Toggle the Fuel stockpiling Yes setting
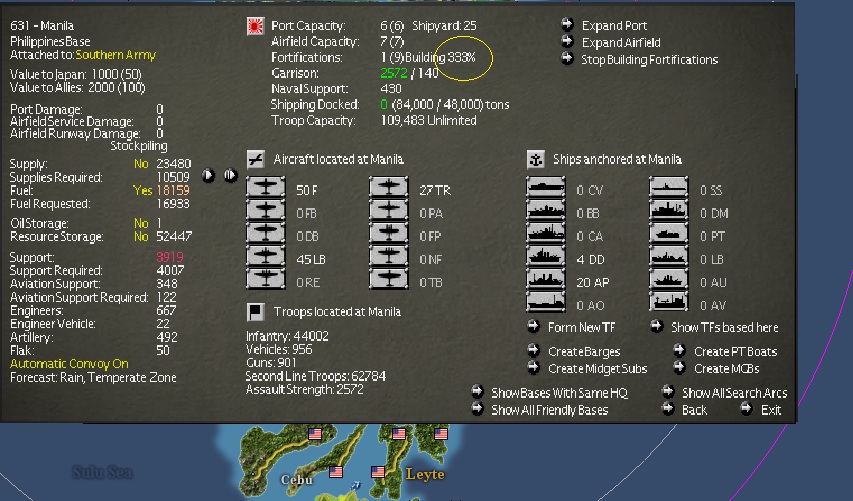Screen dimensions: 853x501 [x=142, y=190]
